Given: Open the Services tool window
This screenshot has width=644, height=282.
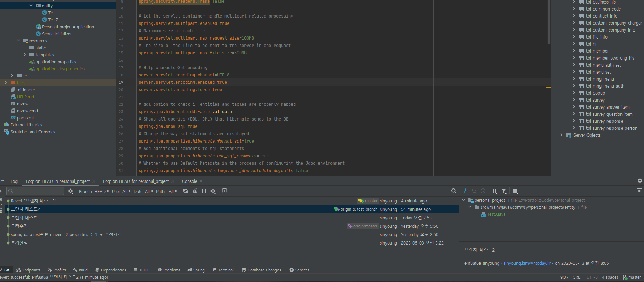Looking at the screenshot, I should (299, 270).
